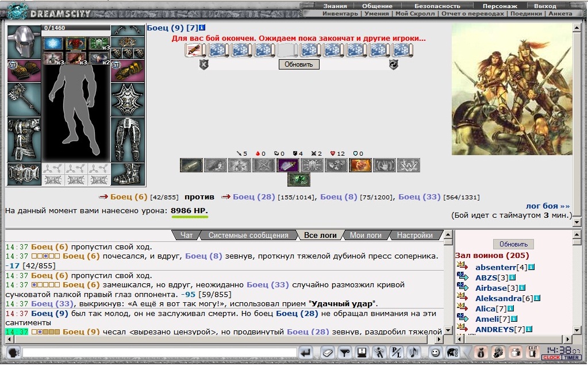
Task: Click the leg armor equipment slot
Action: (x=128, y=140)
